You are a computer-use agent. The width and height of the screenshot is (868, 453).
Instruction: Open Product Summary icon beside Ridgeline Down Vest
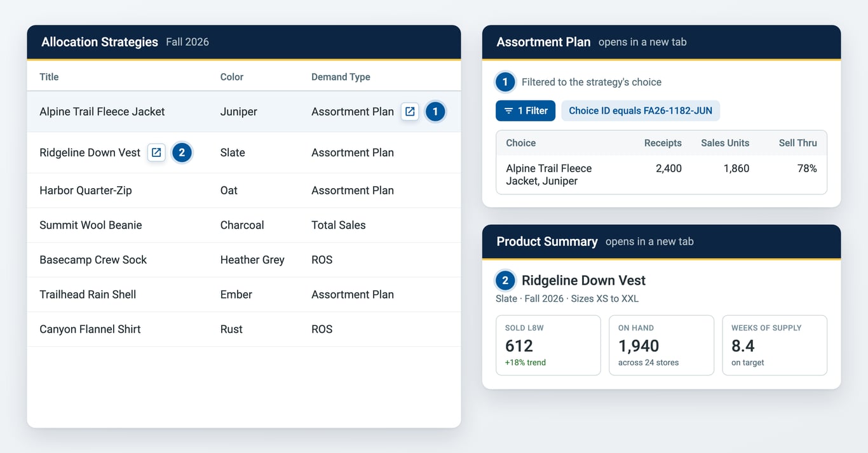click(x=156, y=152)
